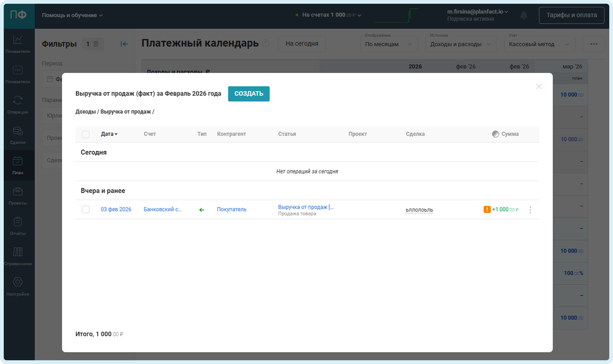Close the dialog with the X

539,86
